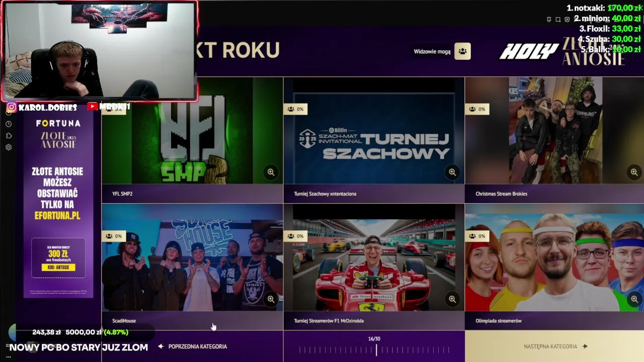Click the NOWY PC BO STARY JUZ ZLOM text
Screen dimensions: 644x362
[78, 347]
